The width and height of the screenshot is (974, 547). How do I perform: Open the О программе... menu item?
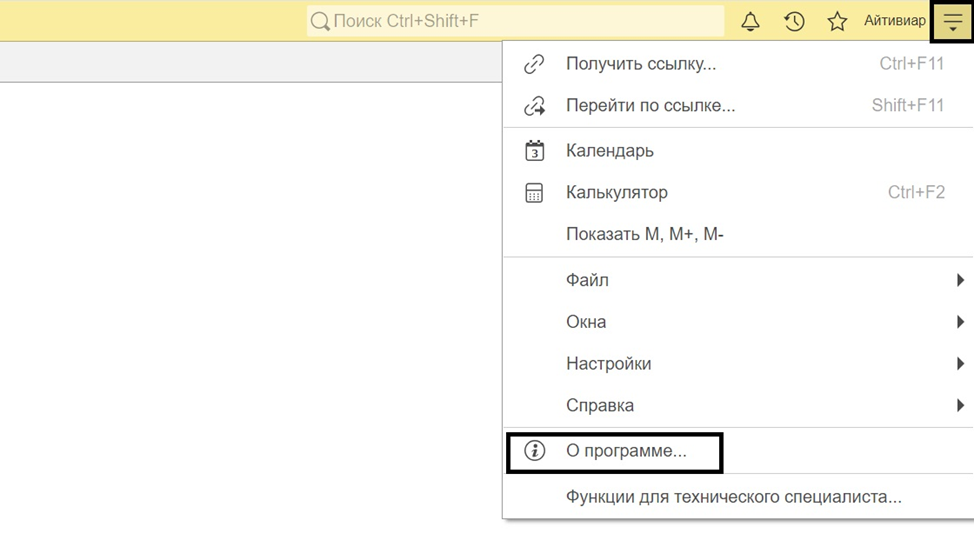coord(626,451)
